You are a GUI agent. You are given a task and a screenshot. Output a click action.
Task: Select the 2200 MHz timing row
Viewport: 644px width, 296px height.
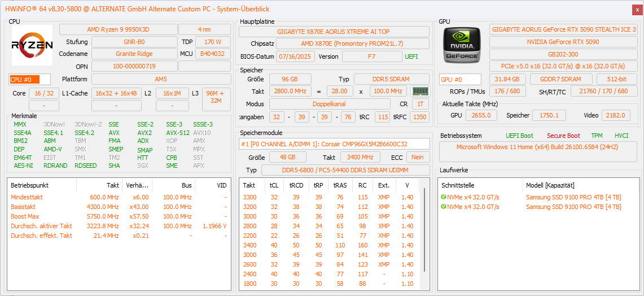tap(331, 236)
